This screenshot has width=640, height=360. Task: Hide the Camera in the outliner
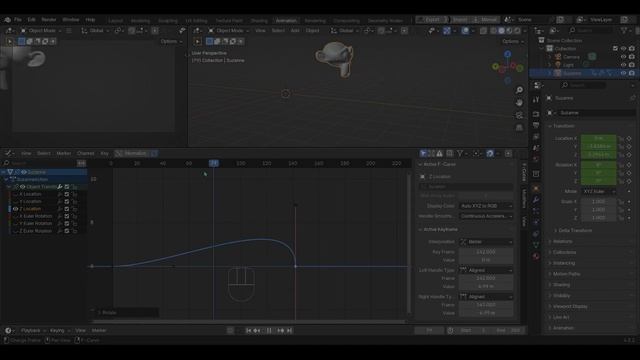(624, 57)
